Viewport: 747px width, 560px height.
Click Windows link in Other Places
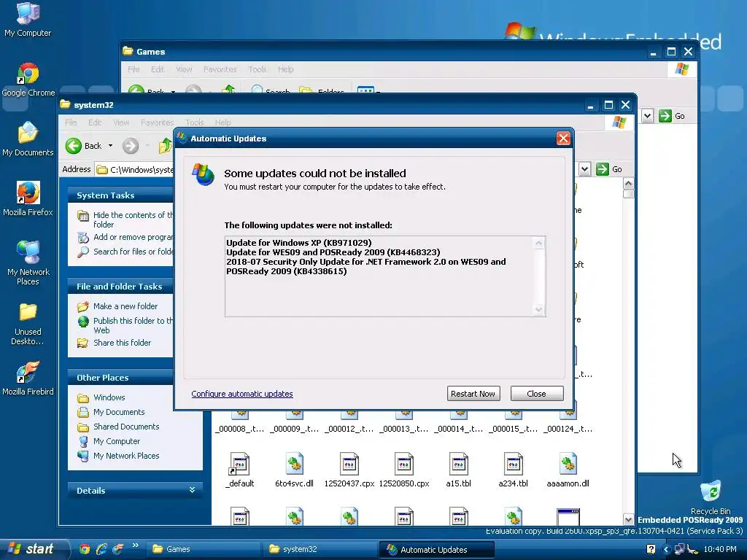(109, 397)
